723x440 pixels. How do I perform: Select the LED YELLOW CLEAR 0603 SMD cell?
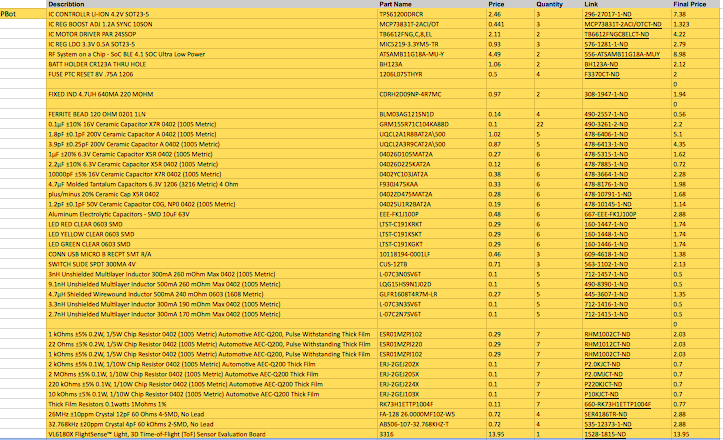click(x=212, y=234)
